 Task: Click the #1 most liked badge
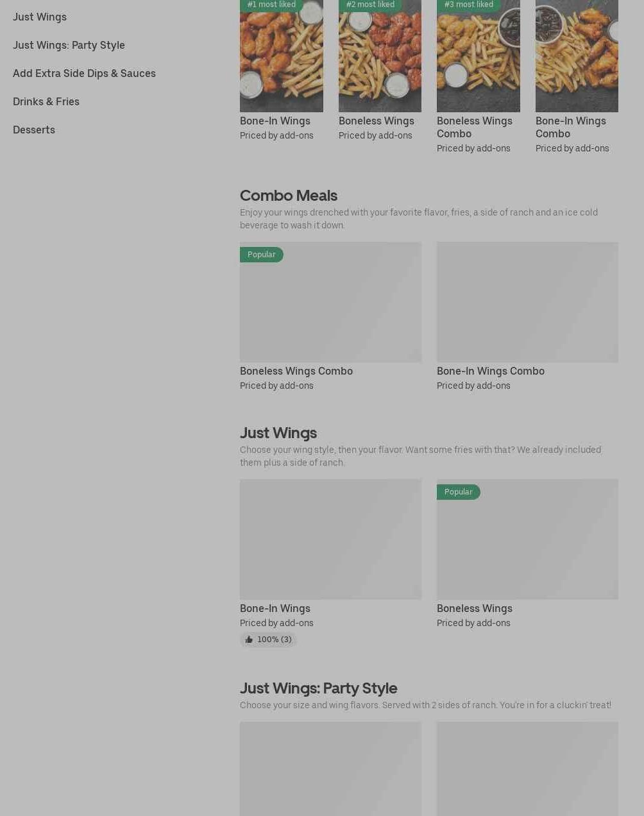tap(271, 5)
